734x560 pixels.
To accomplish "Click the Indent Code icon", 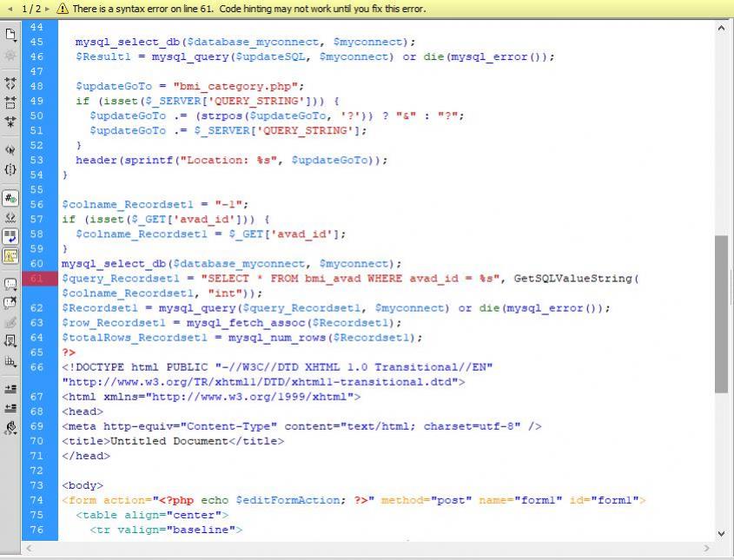I will click(10, 389).
